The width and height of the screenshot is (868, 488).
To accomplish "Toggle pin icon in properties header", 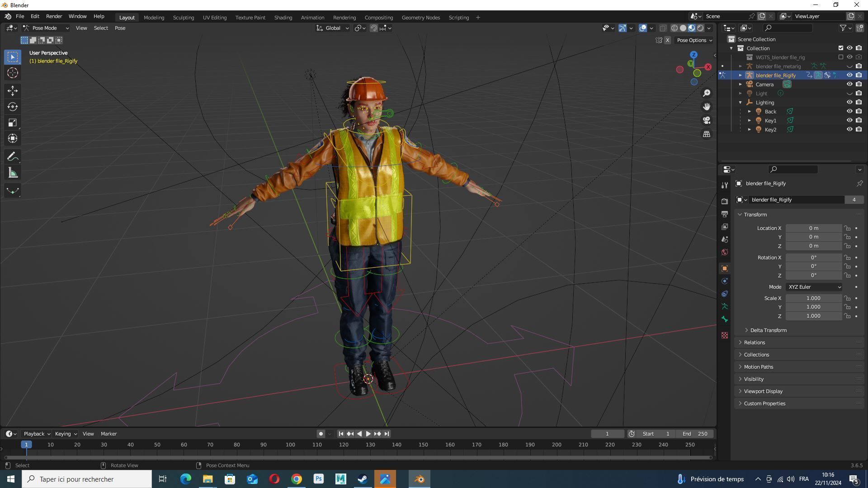I will [859, 183].
